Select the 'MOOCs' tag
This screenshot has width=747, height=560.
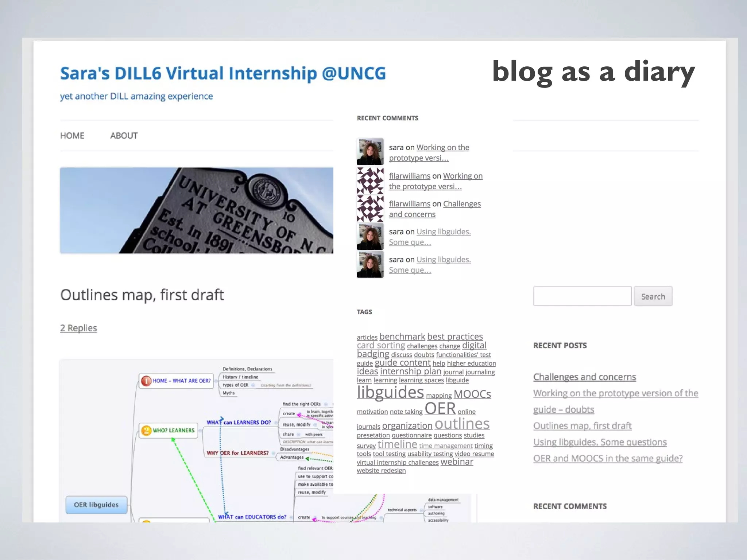pos(472,394)
